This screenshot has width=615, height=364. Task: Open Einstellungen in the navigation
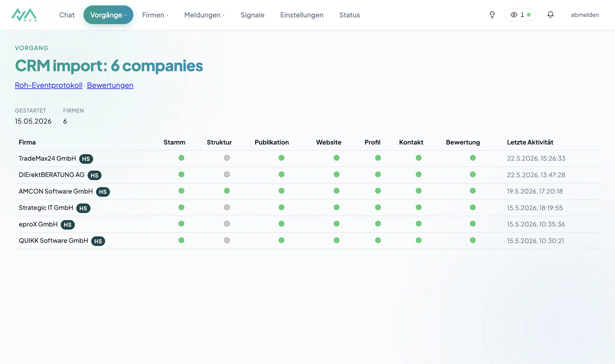click(x=302, y=15)
